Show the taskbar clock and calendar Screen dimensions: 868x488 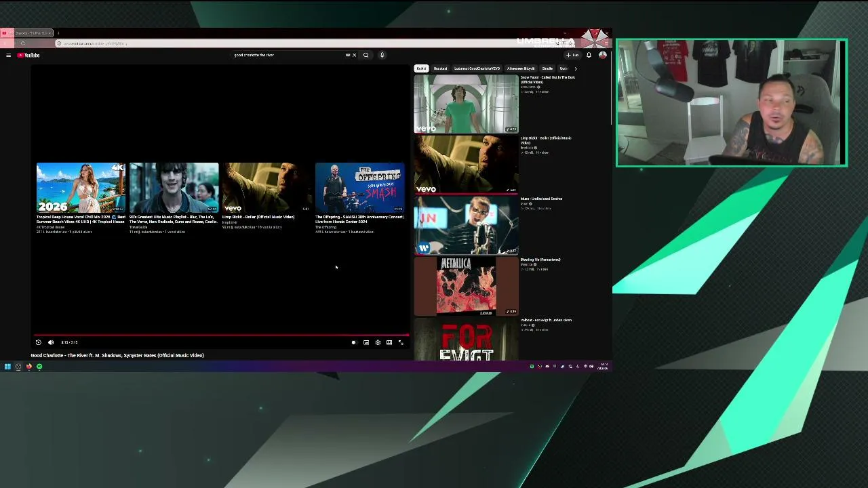(x=603, y=367)
